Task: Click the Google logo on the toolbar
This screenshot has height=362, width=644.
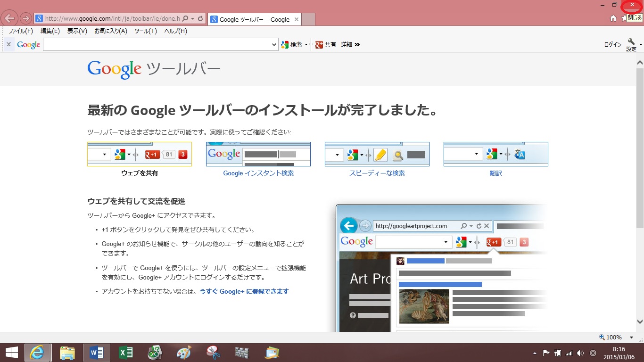Action: click(x=28, y=45)
